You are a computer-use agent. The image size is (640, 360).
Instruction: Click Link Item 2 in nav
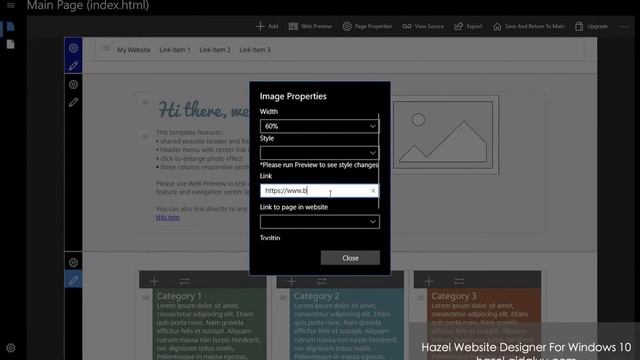(215, 50)
